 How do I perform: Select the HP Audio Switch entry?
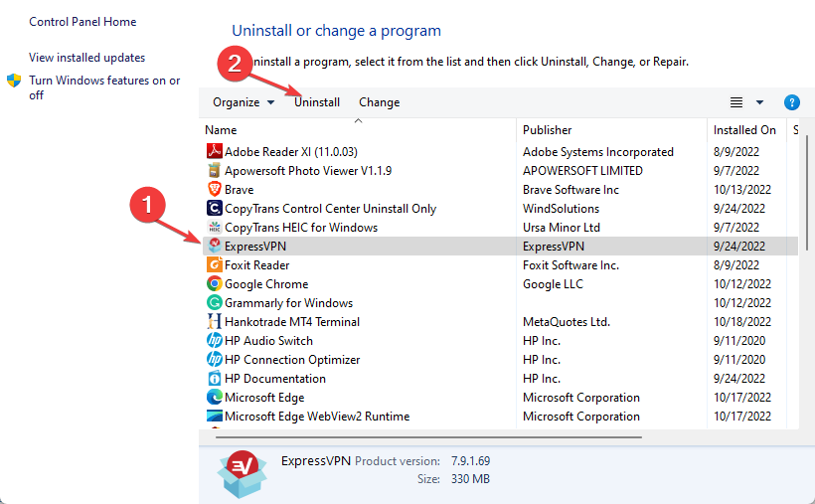[268, 341]
